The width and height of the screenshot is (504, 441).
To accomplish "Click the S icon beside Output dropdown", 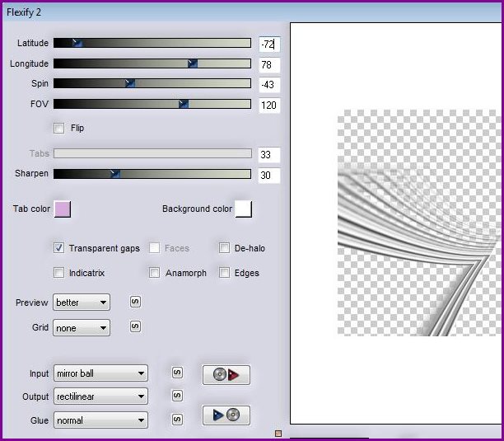I will click(176, 396).
